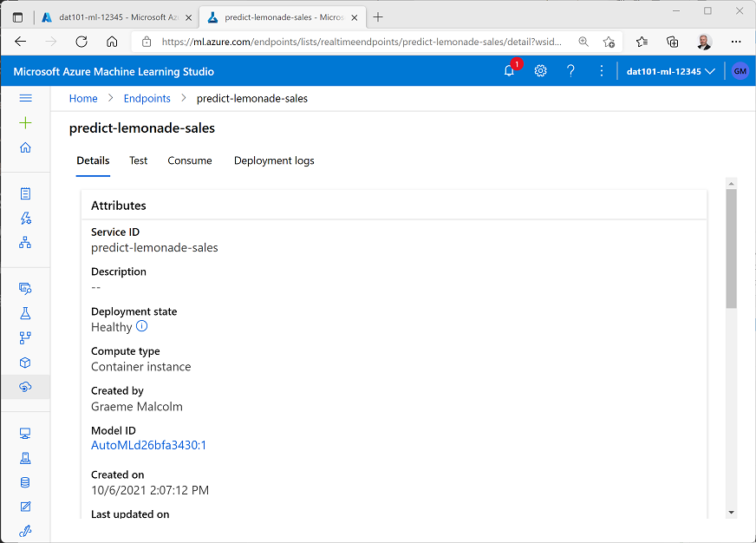Click the notifications bell icon
This screenshot has width=756, height=543.
tap(509, 70)
